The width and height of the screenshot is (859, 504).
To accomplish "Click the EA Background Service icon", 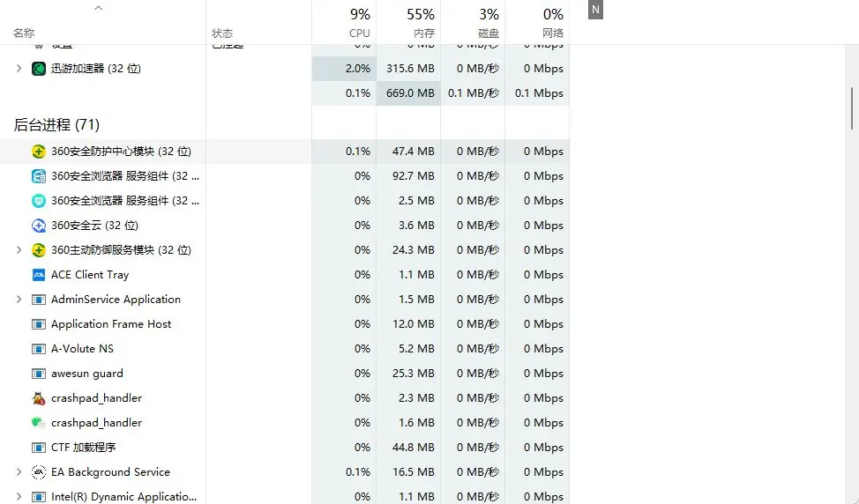I will [x=39, y=472].
